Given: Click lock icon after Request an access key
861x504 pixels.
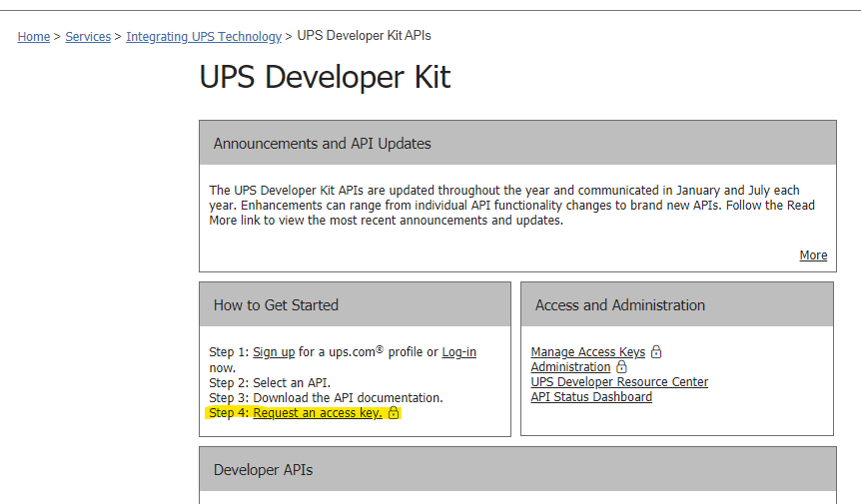Looking at the screenshot, I should pos(394,412).
